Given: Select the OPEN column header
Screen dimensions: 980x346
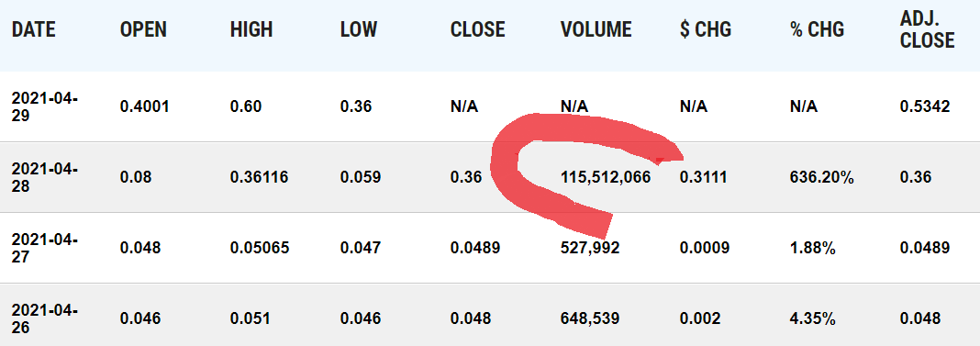Looking at the screenshot, I should 143,29.
